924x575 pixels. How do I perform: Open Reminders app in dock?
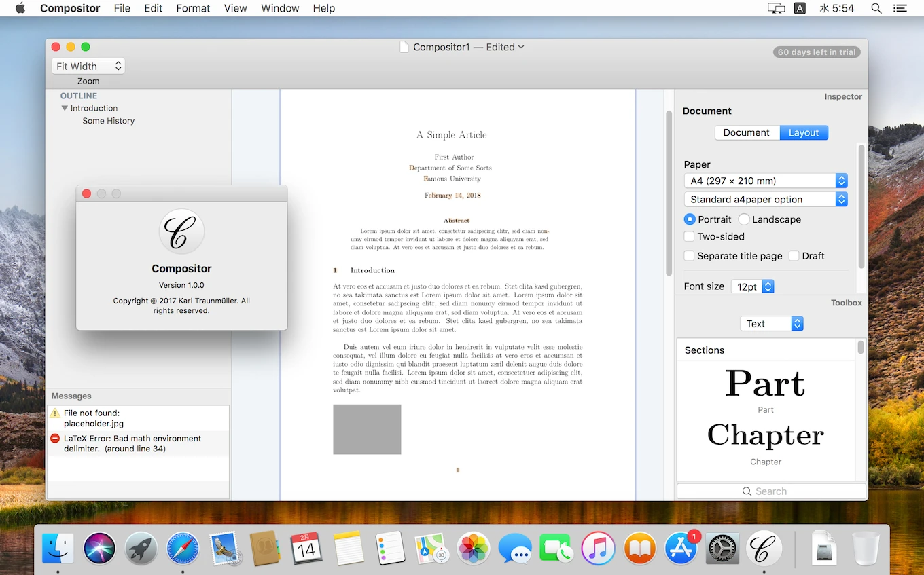pyautogui.click(x=391, y=548)
